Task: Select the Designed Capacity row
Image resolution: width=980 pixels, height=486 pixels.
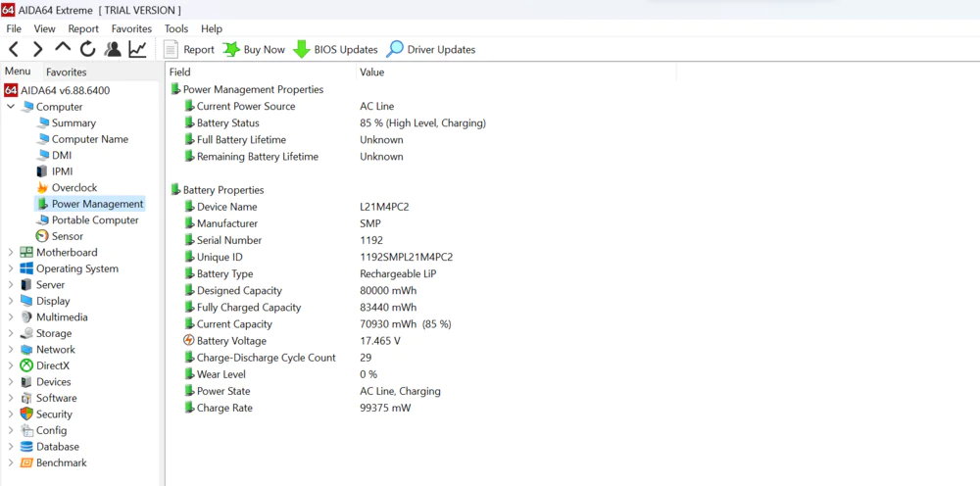Action: point(300,290)
